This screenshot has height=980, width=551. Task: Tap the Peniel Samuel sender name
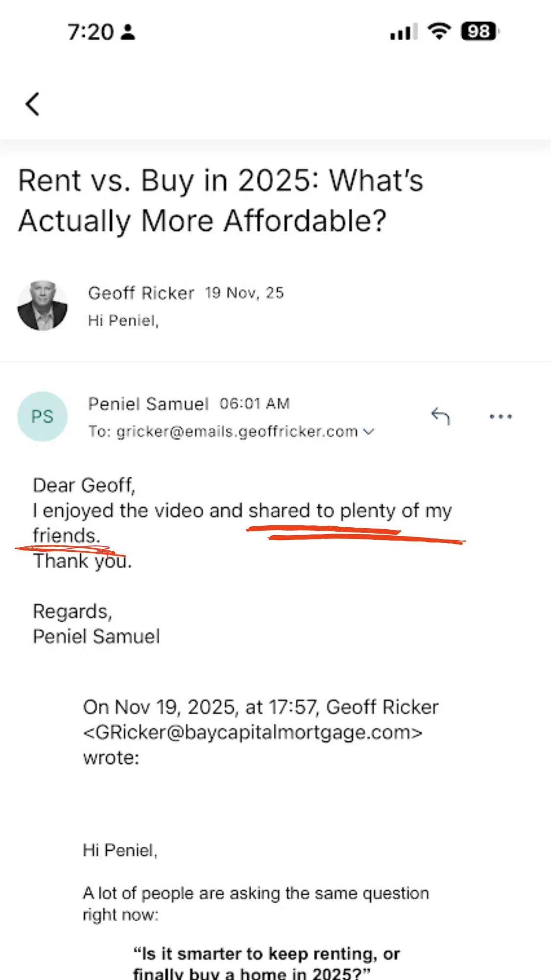[x=148, y=404]
